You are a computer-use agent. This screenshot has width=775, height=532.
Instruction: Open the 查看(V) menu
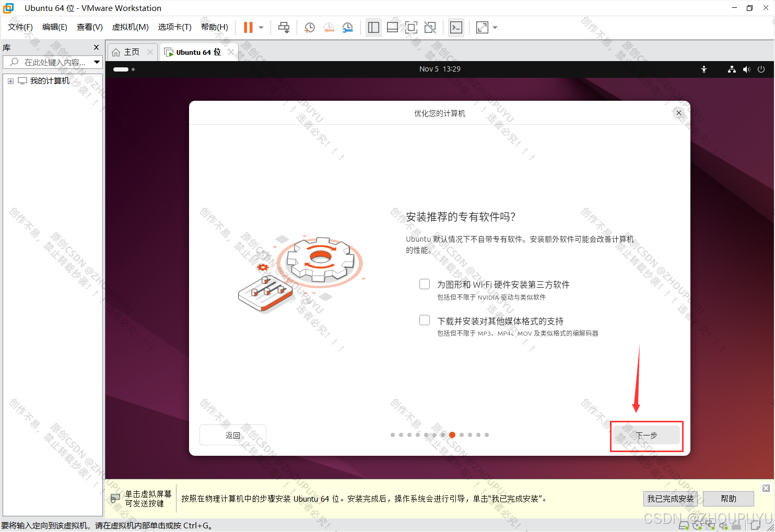90,27
